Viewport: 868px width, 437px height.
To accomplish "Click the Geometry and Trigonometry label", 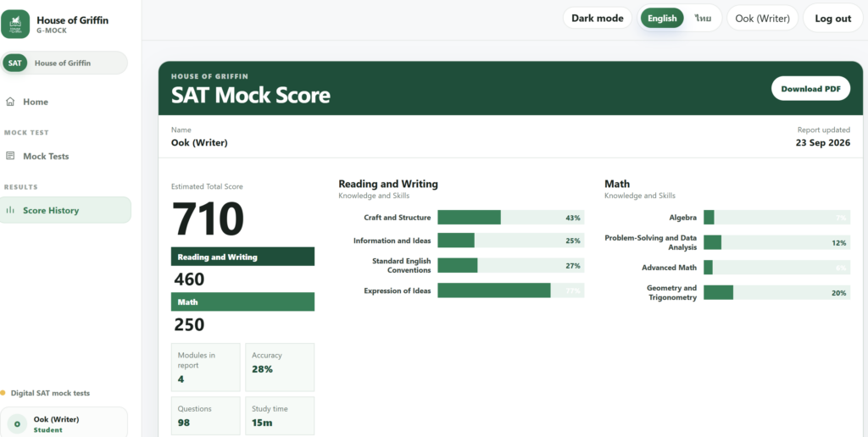I will tap(672, 293).
